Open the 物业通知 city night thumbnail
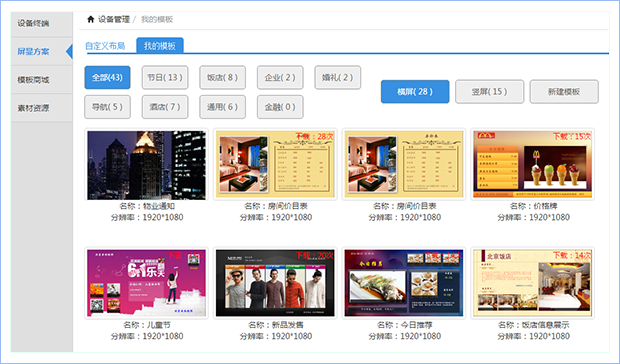Screen dimensions: 620x364 pyautogui.click(x=146, y=165)
